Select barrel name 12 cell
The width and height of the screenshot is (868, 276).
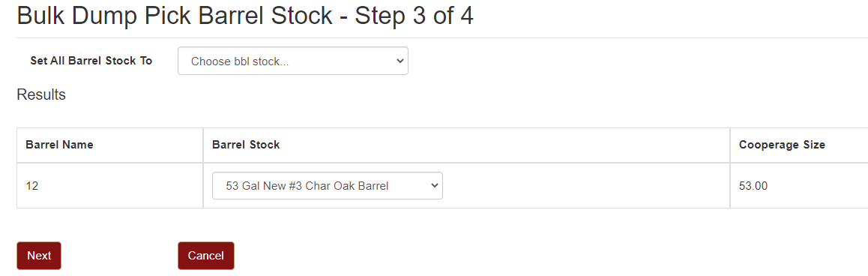click(x=109, y=186)
